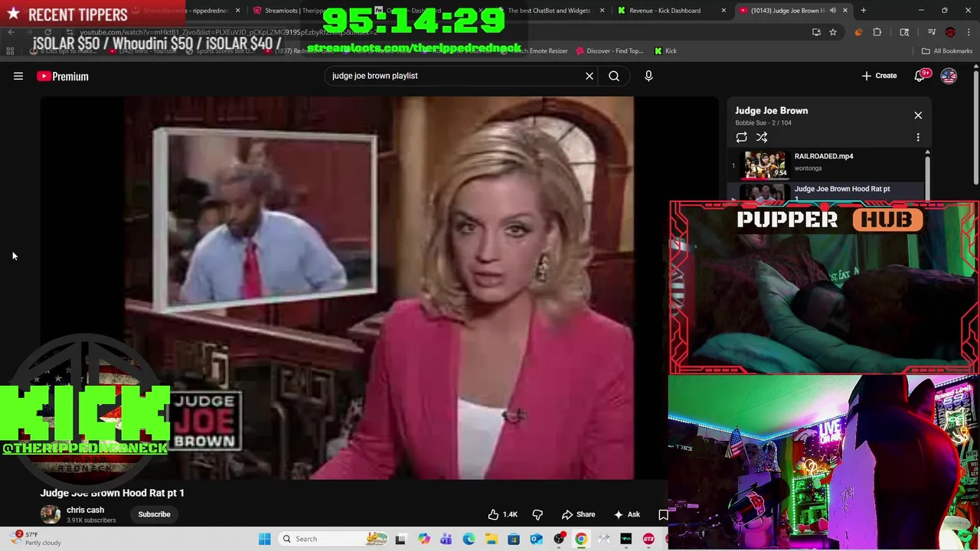This screenshot has width=980, height=551.
Task: Open a new browser tab with plus
Action: coord(863,11)
